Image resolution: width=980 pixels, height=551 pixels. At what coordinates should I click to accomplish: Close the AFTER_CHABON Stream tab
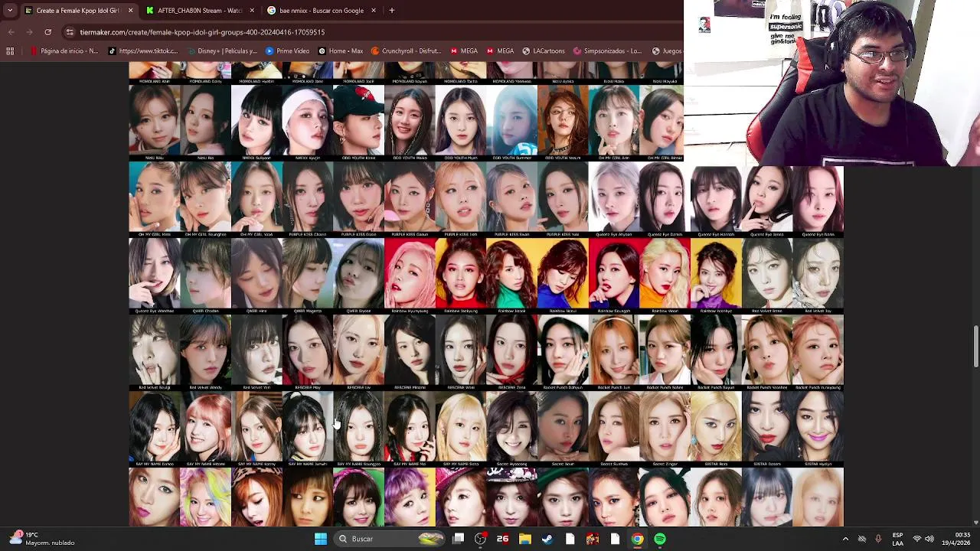tap(252, 11)
